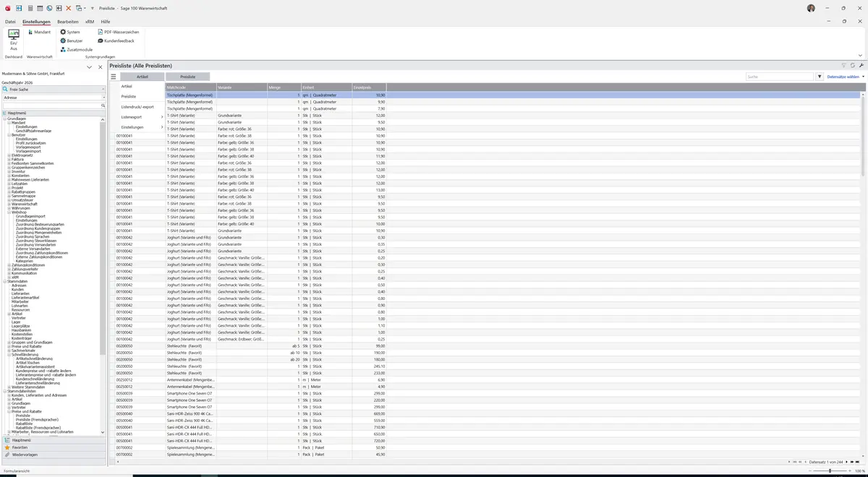Click the Artikel button above the list
Screen dimensions: 868x477
click(x=142, y=77)
